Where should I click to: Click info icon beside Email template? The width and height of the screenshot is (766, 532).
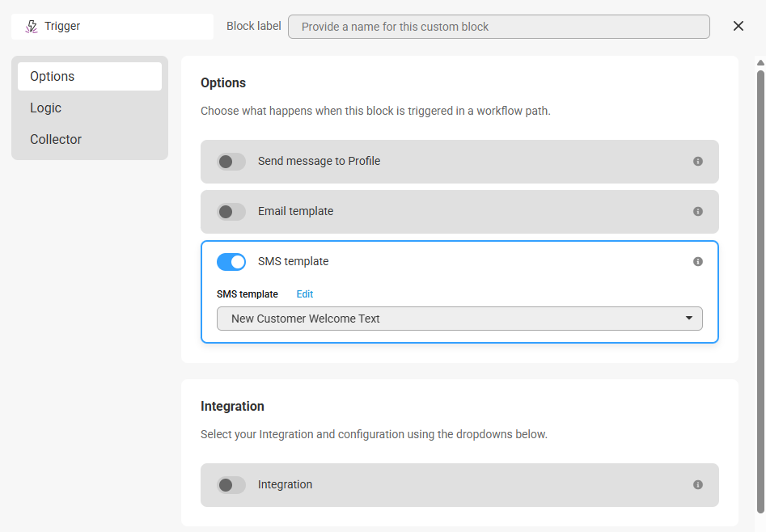pyautogui.click(x=697, y=212)
